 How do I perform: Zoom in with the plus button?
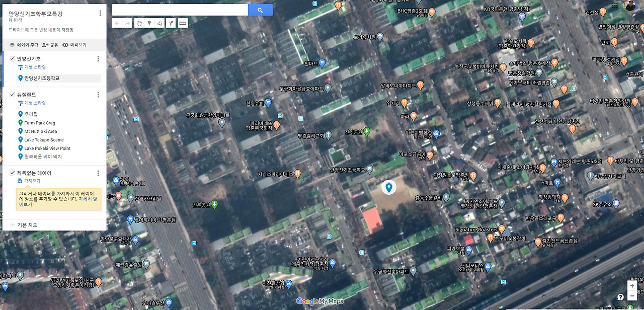pyautogui.click(x=632, y=286)
